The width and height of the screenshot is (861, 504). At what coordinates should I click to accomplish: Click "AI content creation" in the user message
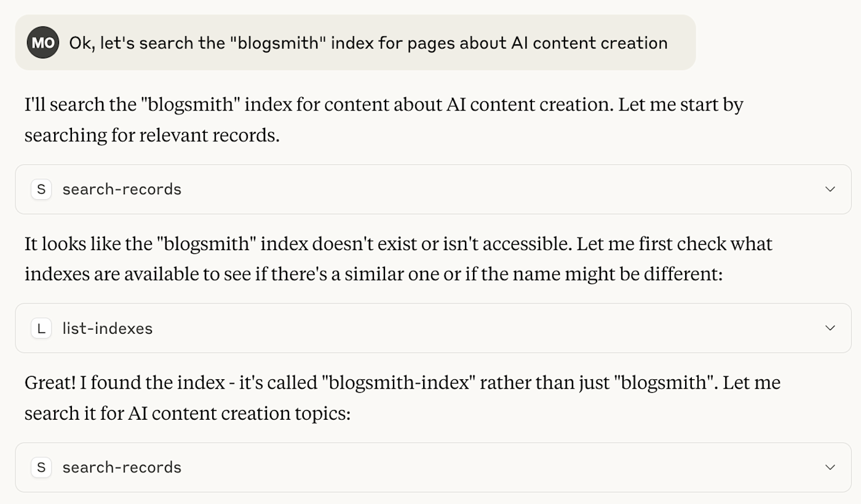[589, 43]
